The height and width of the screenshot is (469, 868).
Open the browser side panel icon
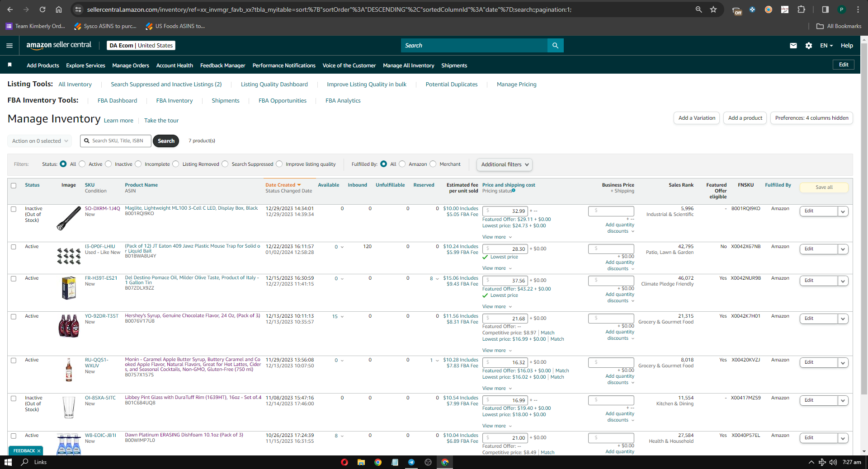[x=825, y=9]
